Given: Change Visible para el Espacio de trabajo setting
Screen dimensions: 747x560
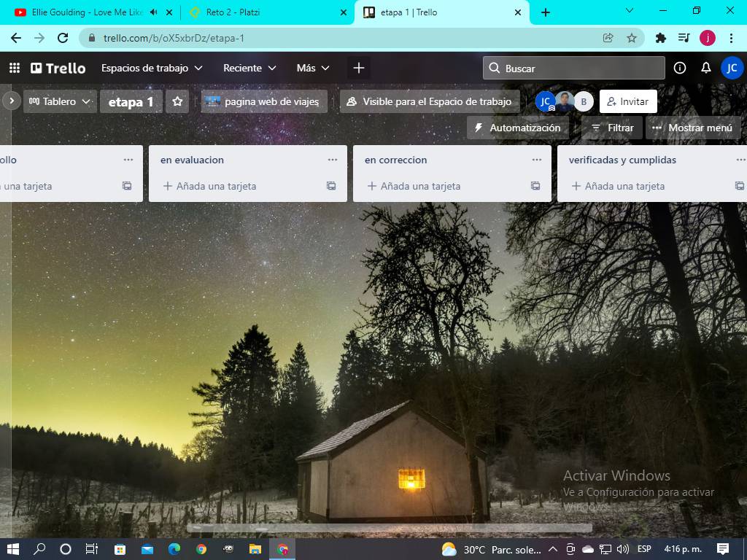Looking at the screenshot, I should pos(430,101).
